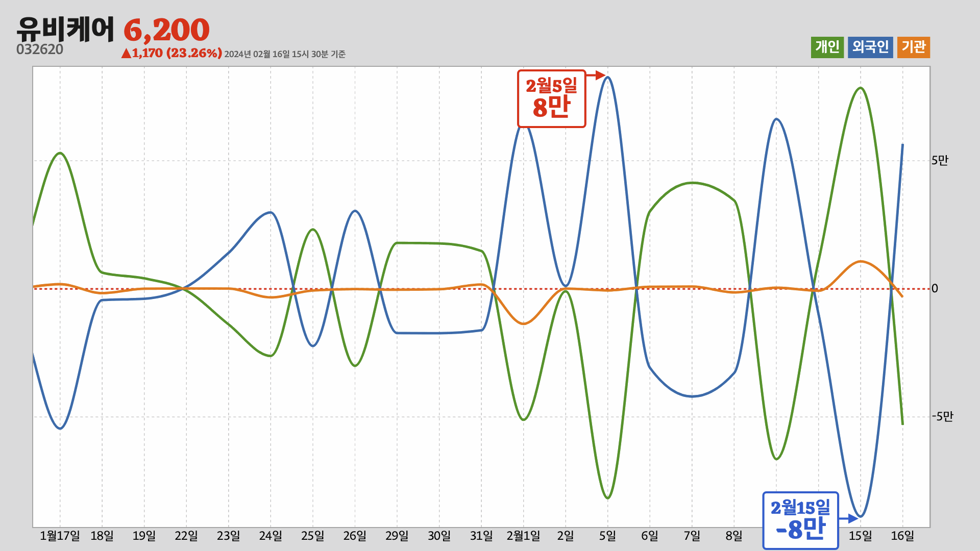The image size is (980, 551).
Task: Click the blue 외국인 legend box
Action: click(870, 47)
